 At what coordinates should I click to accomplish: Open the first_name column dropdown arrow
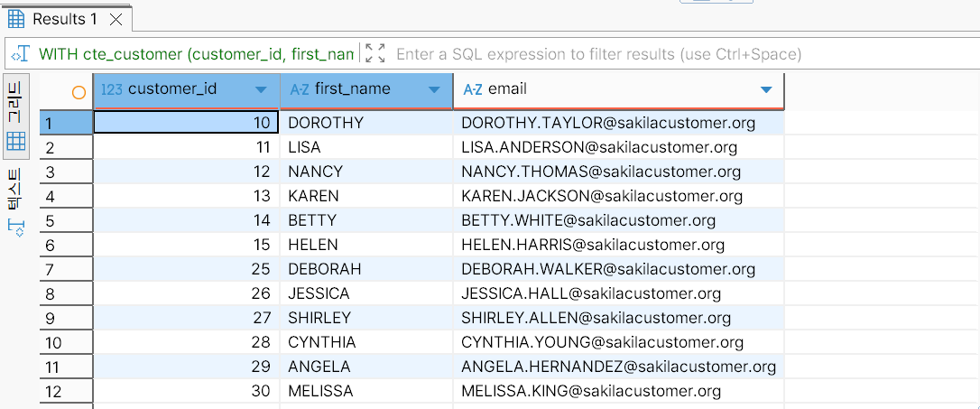tap(434, 90)
